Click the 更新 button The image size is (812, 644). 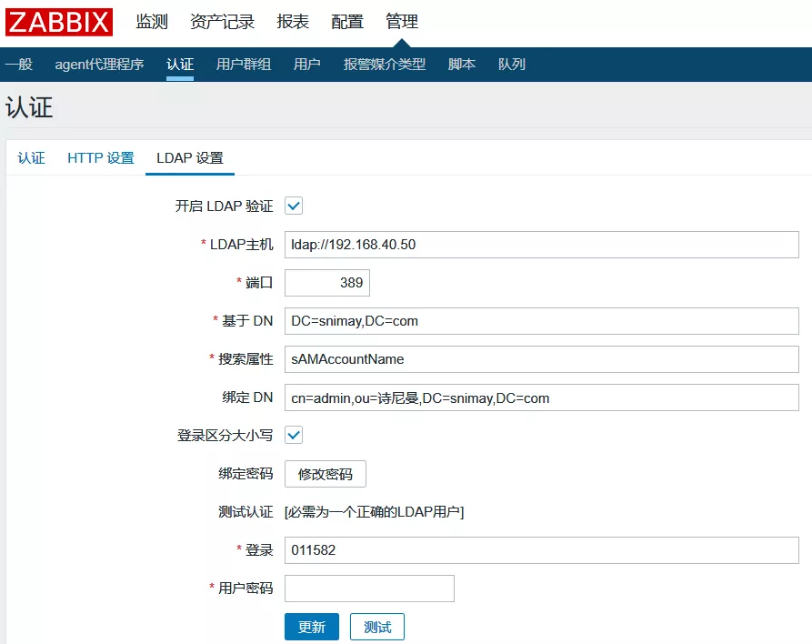click(312, 627)
